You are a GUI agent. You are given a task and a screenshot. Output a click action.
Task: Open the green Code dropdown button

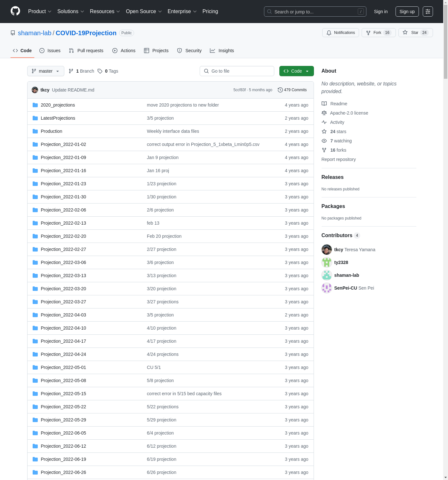[296, 71]
